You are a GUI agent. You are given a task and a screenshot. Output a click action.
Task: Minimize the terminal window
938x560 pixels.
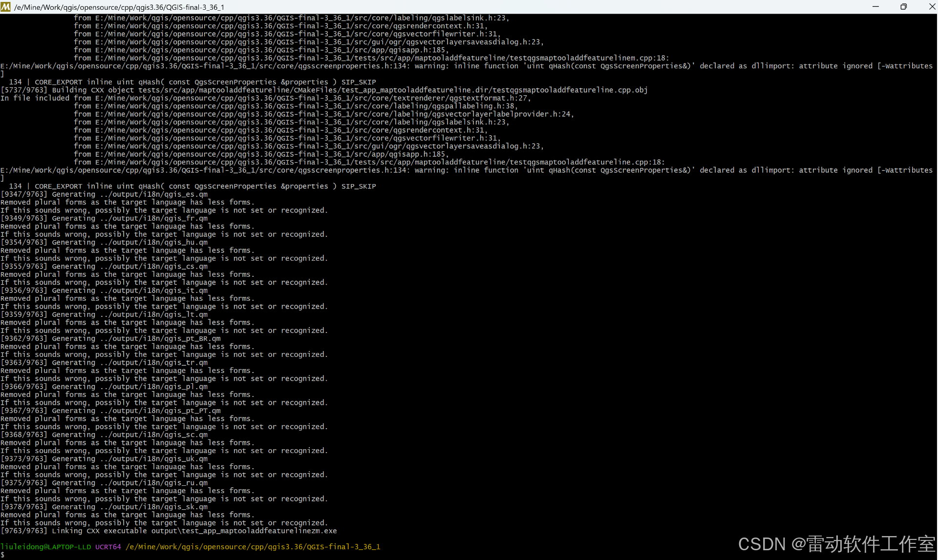point(875,7)
